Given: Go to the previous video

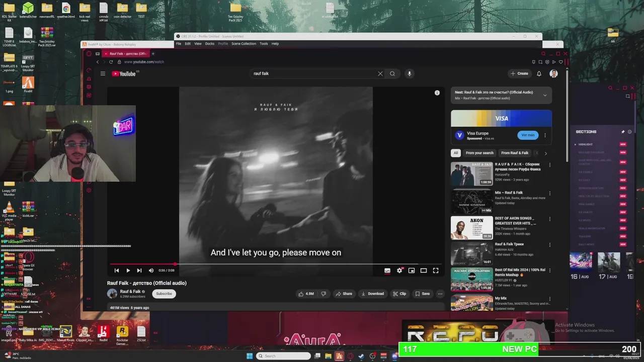Looking at the screenshot, I should point(117,270).
